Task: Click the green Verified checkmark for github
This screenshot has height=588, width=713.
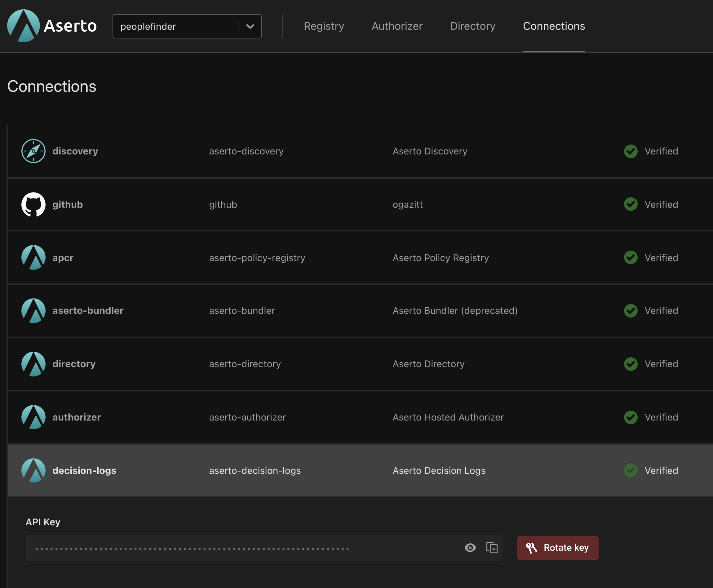Action: point(631,204)
